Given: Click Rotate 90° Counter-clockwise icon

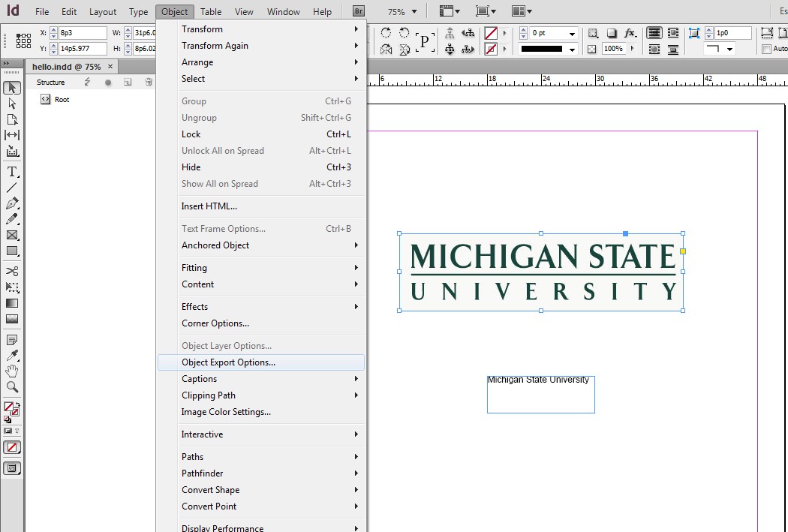Looking at the screenshot, I should 404,33.
